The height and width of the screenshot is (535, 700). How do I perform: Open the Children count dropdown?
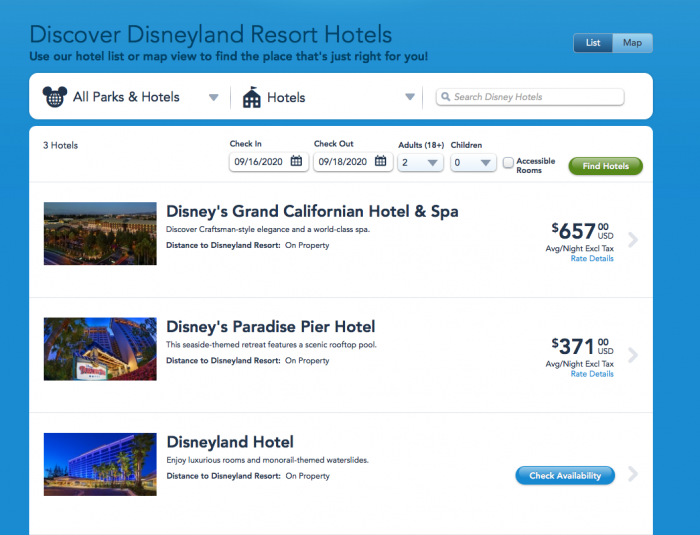473,162
